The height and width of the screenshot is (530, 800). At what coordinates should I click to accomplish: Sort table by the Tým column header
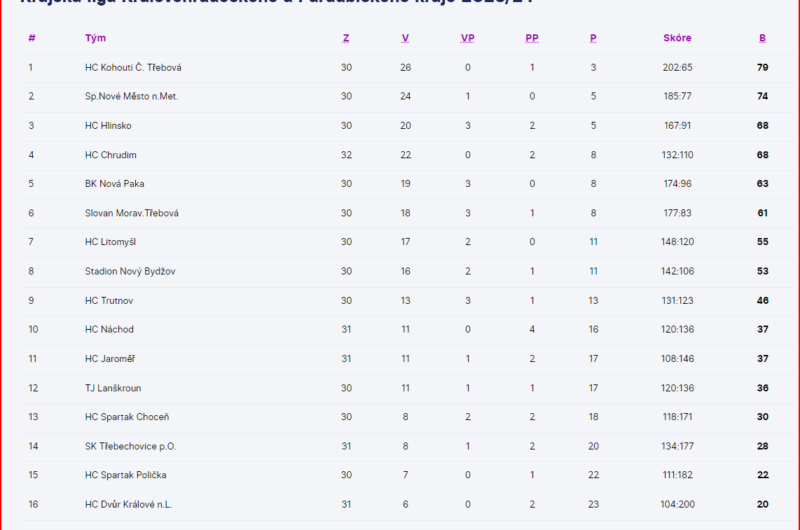coord(95,38)
